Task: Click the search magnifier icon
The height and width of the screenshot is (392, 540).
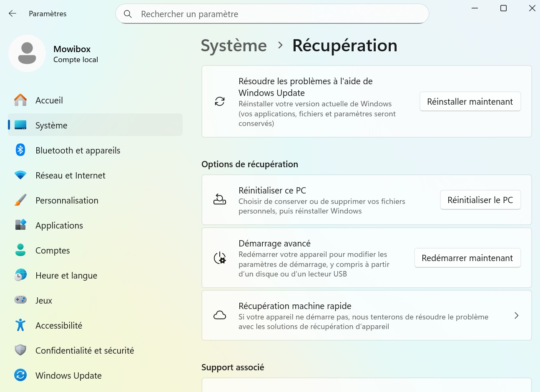Action: (128, 14)
